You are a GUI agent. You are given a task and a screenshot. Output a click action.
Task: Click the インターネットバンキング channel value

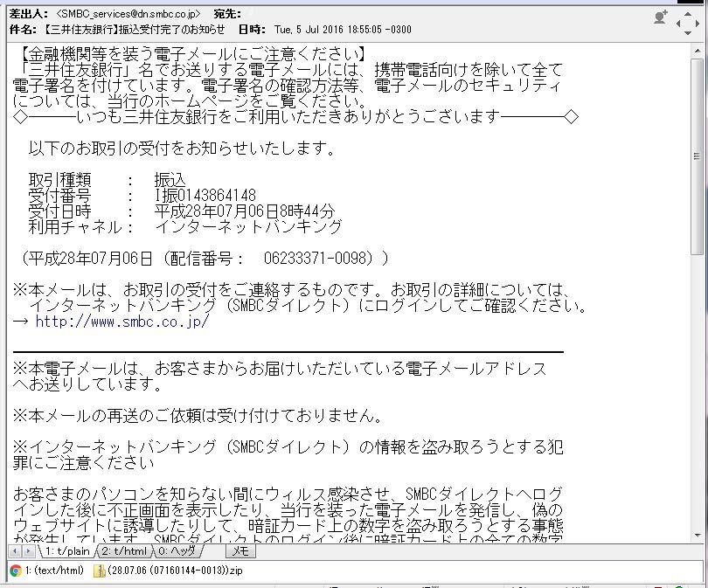tap(248, 226)
